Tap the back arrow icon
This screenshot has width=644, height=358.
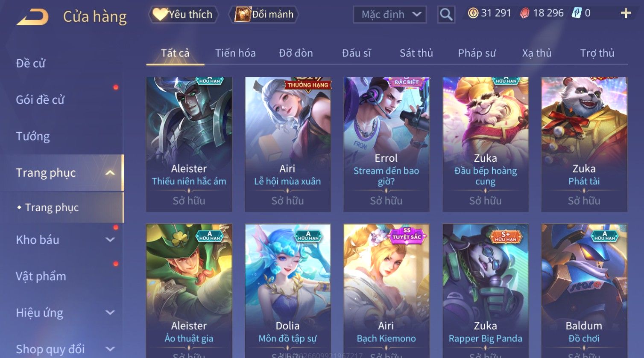tap(32, 17)
